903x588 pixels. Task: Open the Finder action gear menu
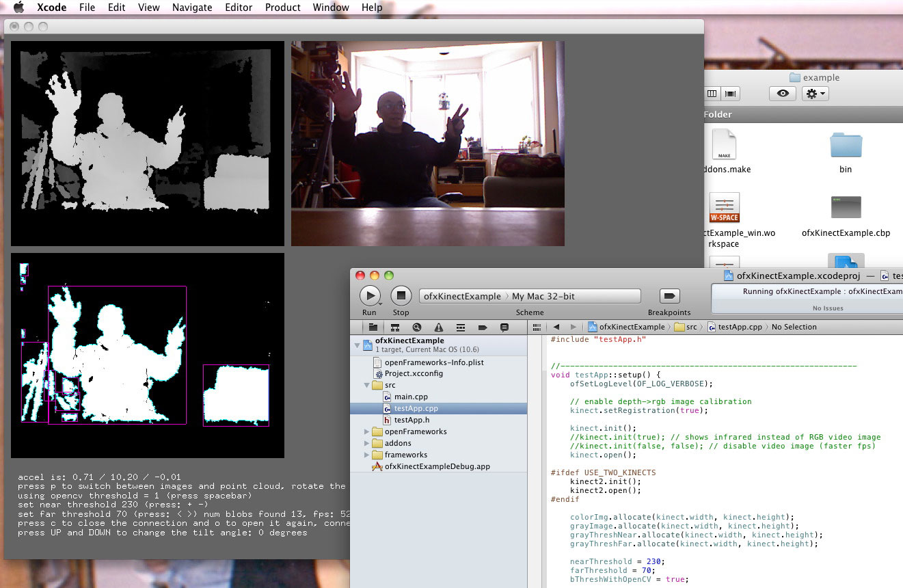tap(816, 94)
